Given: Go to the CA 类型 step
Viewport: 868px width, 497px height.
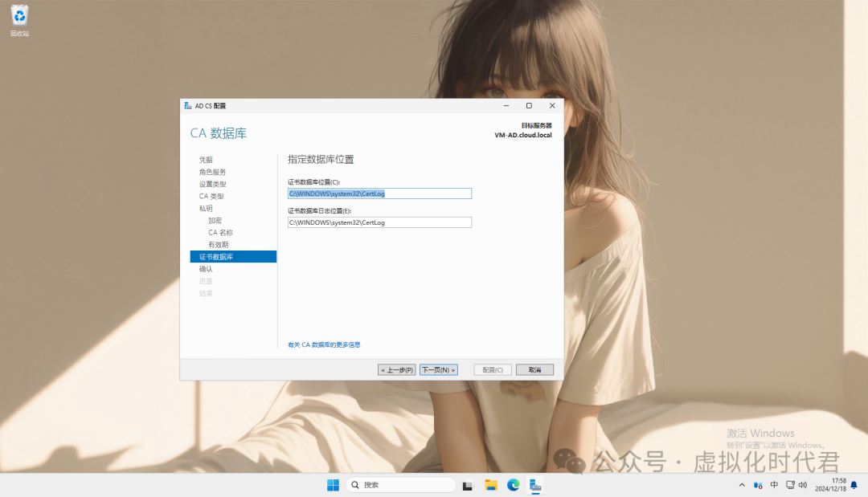Looking at the screenshot, I should tap(211, 196).
